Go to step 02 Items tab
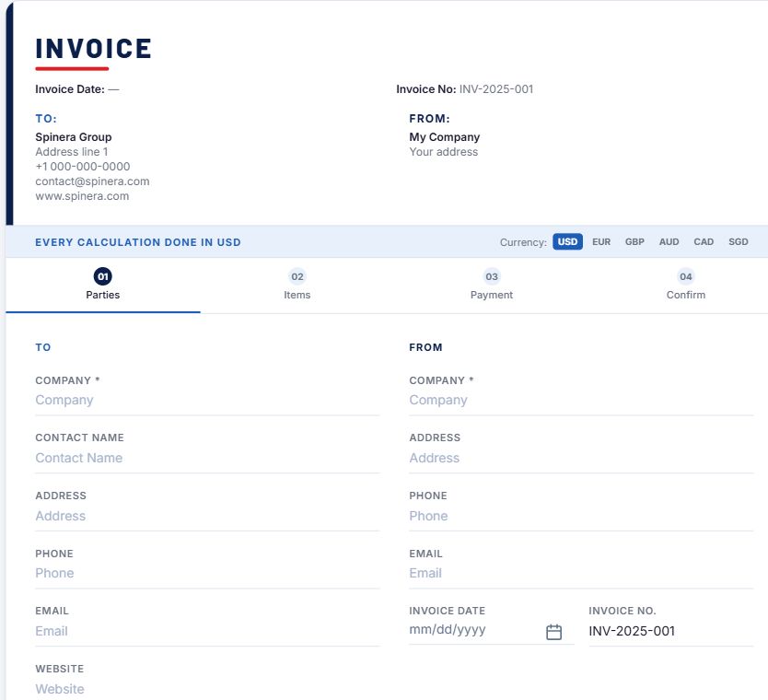The image size is (768, 700). click(297, 285)
